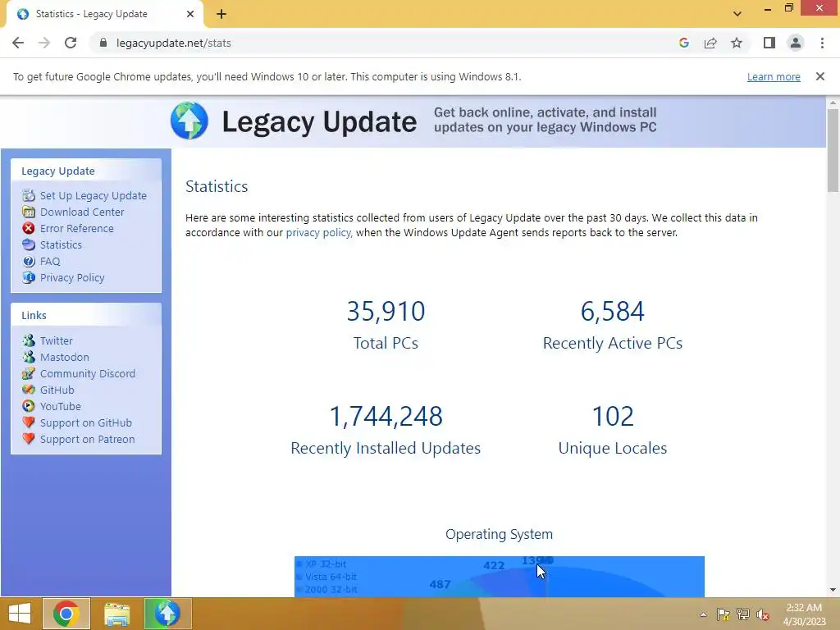This screenshot has height=630, width=840.
Task: Click the browser forward arrow
Action: point(44,43)
